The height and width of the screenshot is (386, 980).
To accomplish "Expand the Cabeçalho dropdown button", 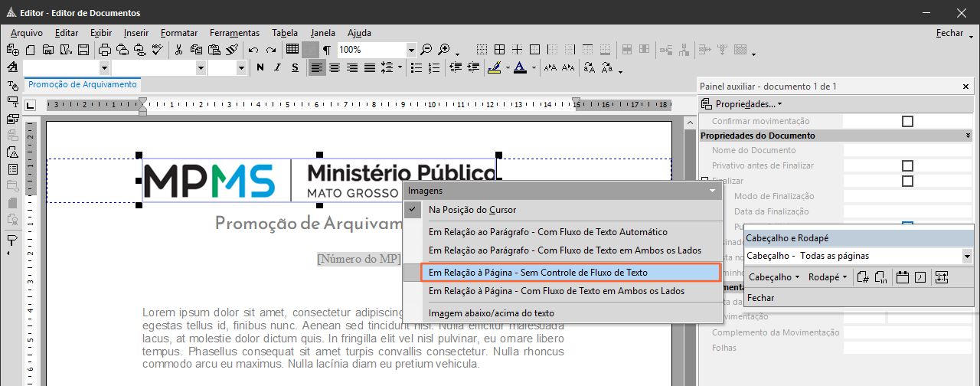I will [x=774, y=277].
